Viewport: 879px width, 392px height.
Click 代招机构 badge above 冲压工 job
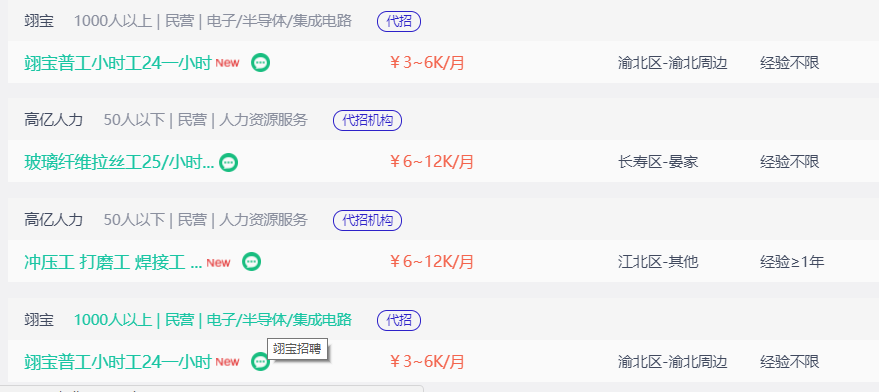coord(368,220)
